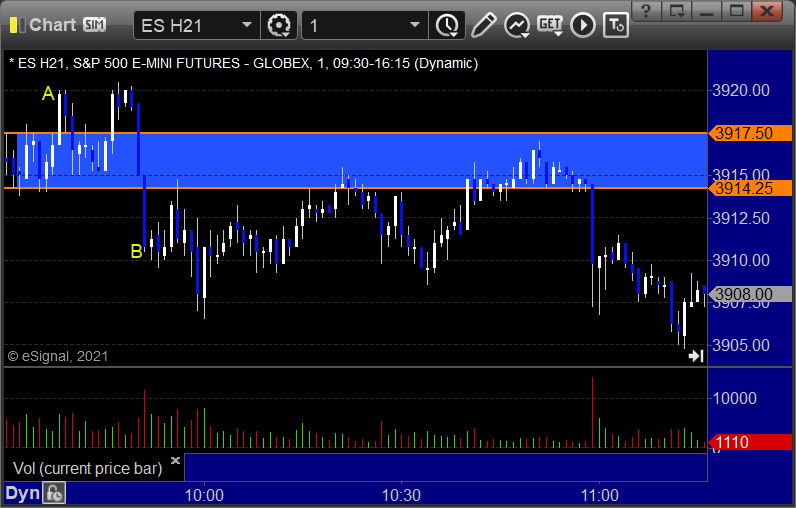Image resolution: width=796 pixels, height=508 pixels.
Task: Open the studies chart-line icon menu
Action: [517, 25]
